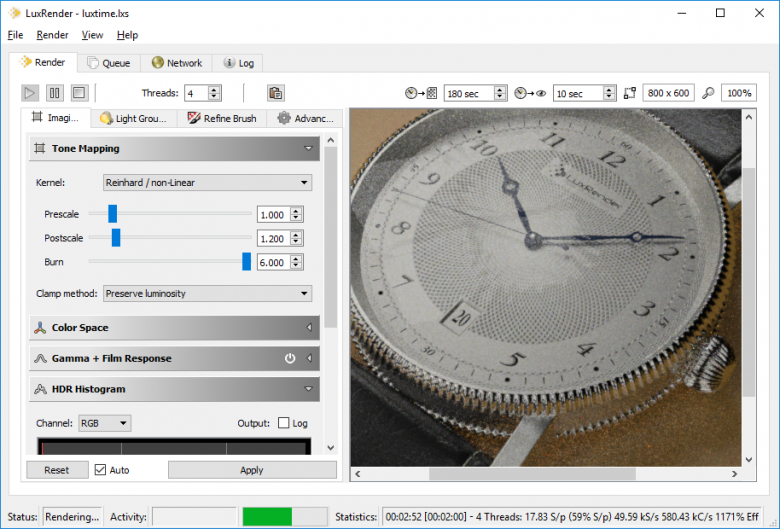780x529 pixels.
Task: Expand the Gamma + Film Response arrow
Action: coord(309,358)
